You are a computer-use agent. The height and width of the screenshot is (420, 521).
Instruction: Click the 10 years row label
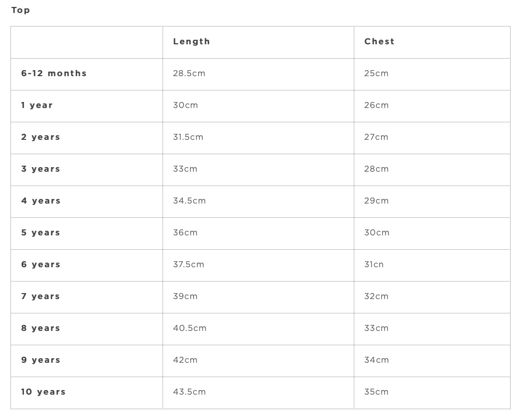[43, 392]
